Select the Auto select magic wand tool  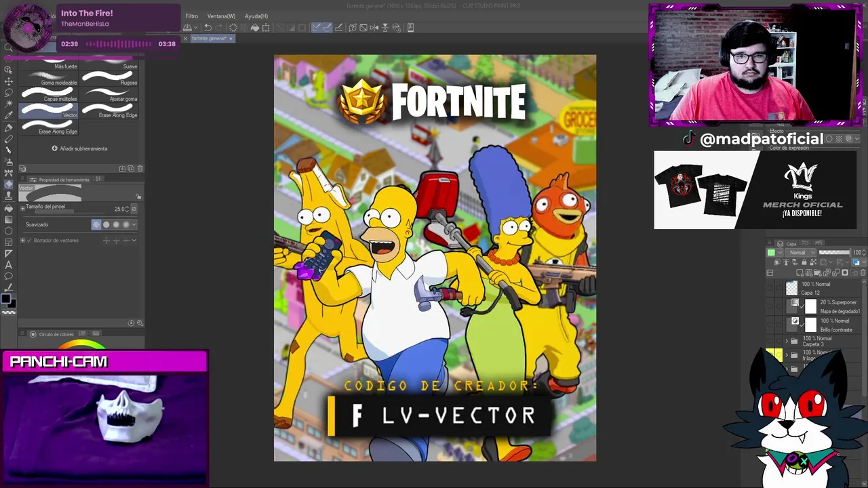[x=8, y=104]
